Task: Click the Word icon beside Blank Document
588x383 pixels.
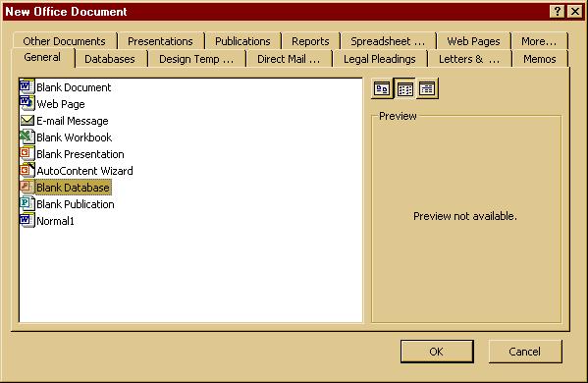Action: [x=27, y=87]
